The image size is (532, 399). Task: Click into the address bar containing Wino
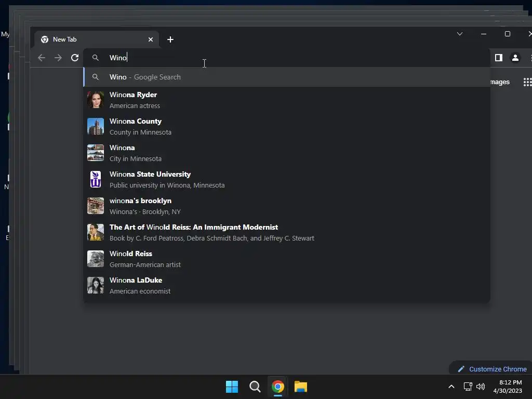coord(287,58)
